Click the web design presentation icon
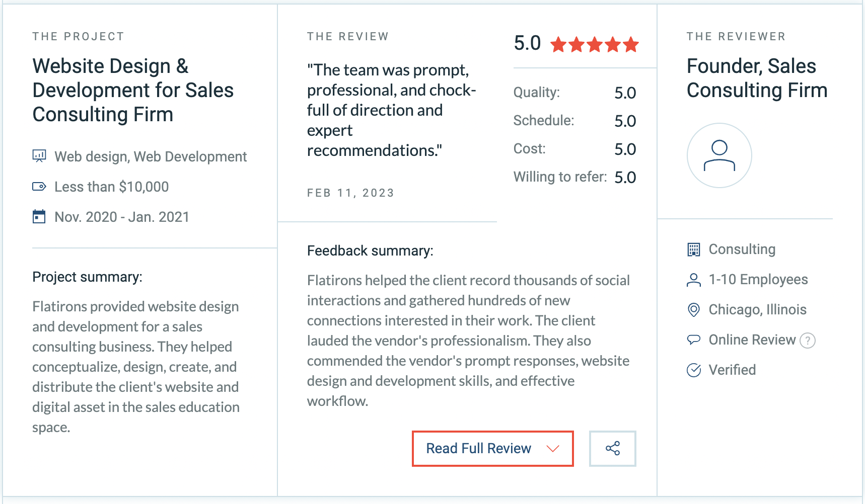The image size is (865, 504). coord(39,156)
